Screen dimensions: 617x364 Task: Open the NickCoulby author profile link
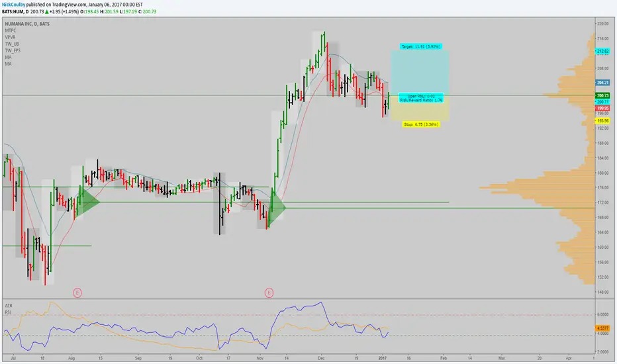click(13, 5)
